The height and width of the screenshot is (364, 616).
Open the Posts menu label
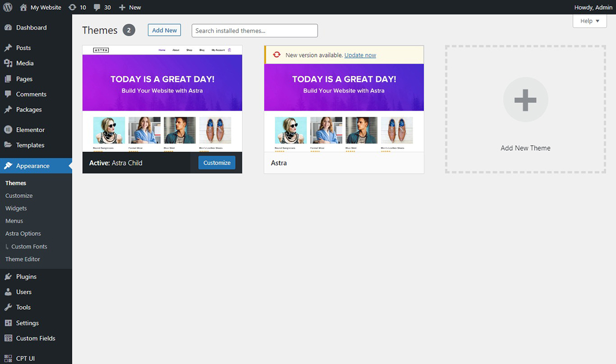click(x=24, y=48)
